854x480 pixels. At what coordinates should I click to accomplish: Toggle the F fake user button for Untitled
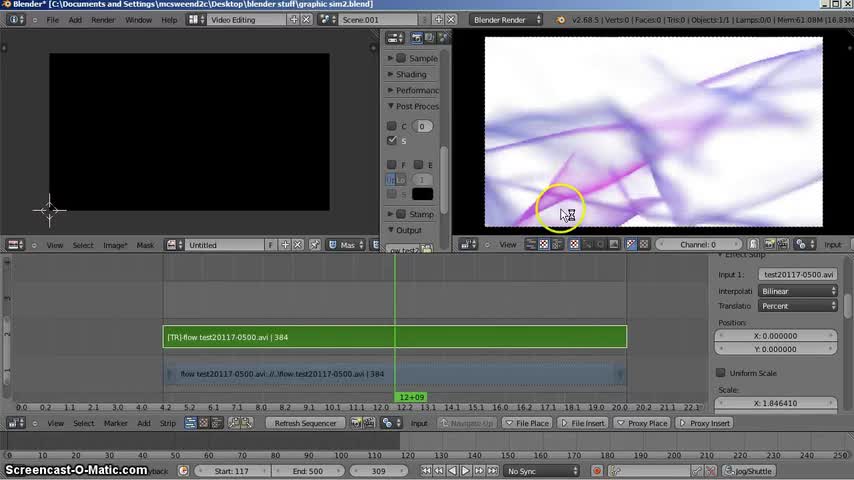pyautogui.click(x=270, y=245)
